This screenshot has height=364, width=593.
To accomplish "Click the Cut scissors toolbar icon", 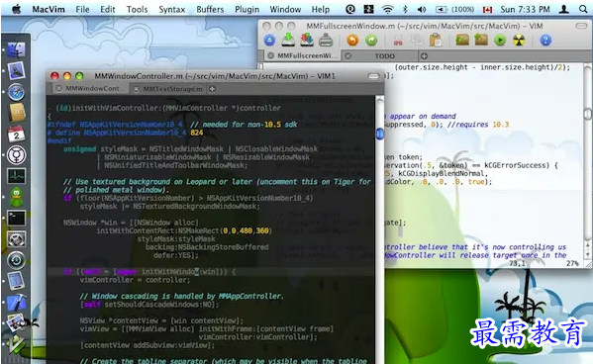I will [x=398, y=41].
